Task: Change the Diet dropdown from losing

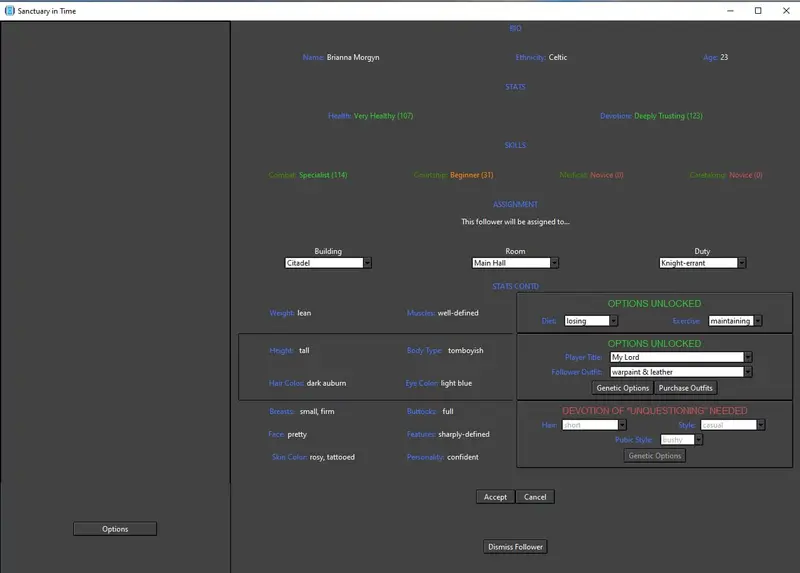Action: point(591,321)
